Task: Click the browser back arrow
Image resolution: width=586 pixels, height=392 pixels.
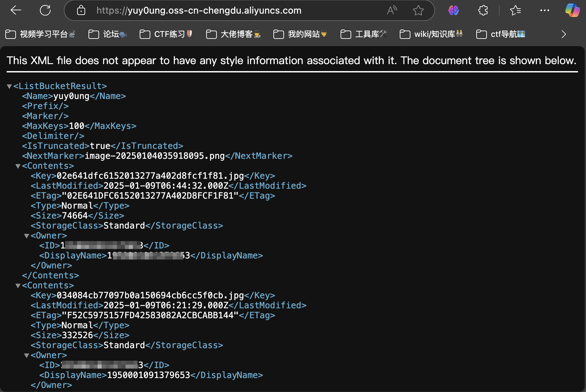Action: (16, 10)
